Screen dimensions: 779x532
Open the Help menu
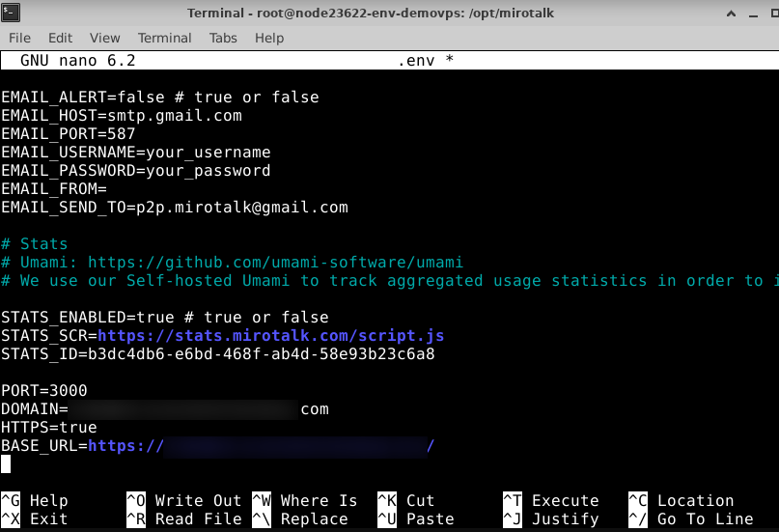coord(269,38)
